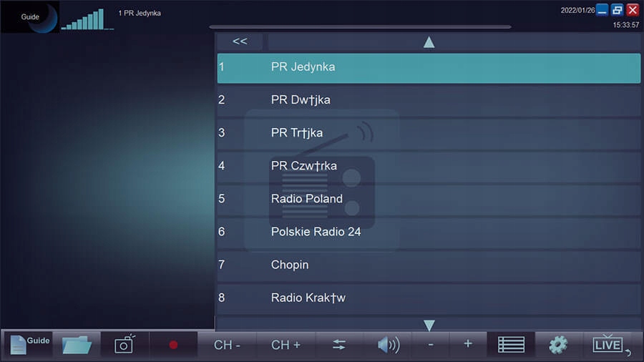Viewport: 644px width, 362px height.
Task: Select channel 5 Radio Poland
Action: click(429, 199)
